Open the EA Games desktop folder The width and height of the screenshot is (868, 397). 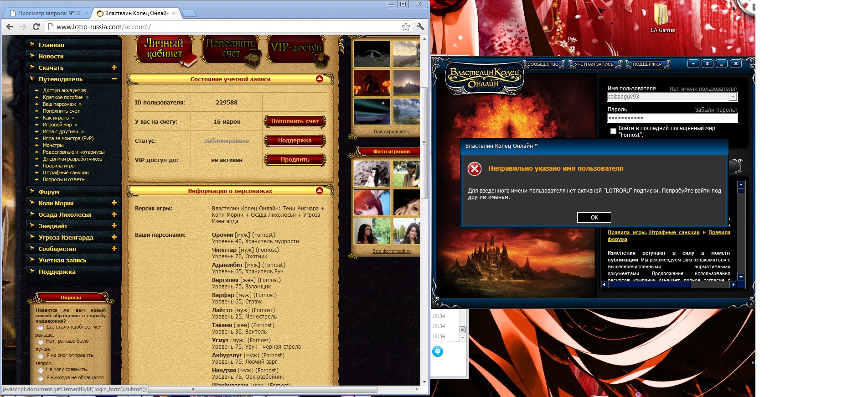click(x=662, y=18)
